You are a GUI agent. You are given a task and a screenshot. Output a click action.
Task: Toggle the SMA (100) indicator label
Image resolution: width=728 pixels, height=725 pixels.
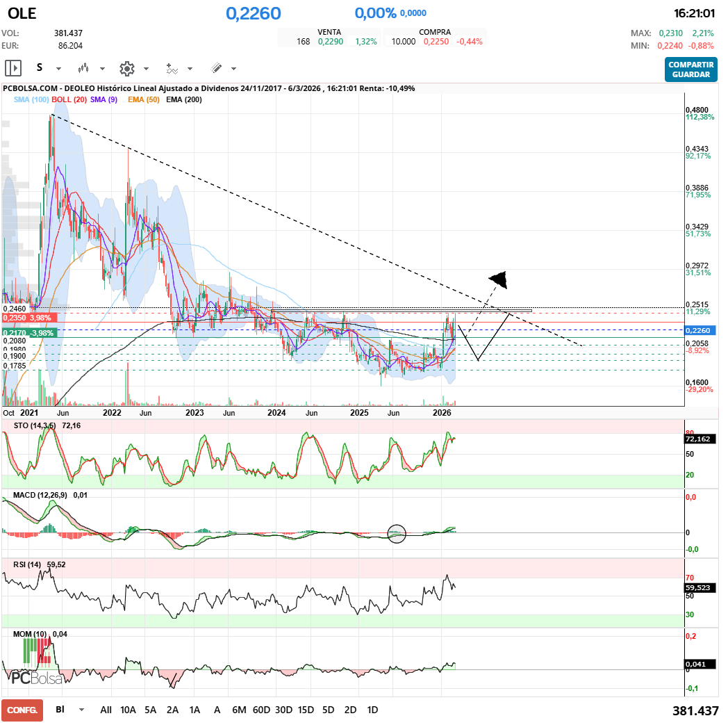point(31,100)
